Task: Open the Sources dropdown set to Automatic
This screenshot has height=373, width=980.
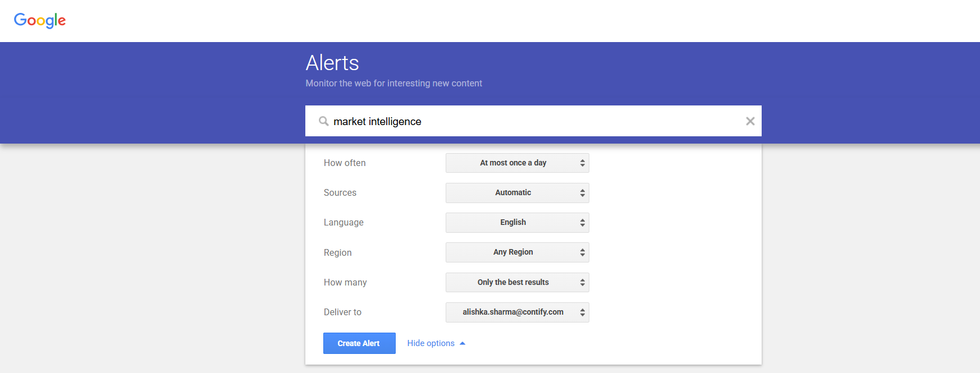Action: click(x=517, y=193)
